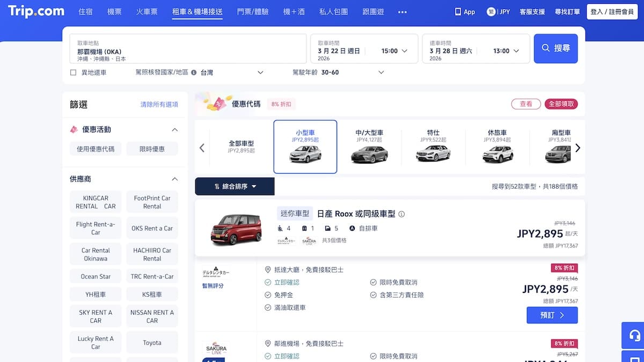This screenshot has height=362, width=644.
Task: Toggle Ocean Star supplier filter
Action: (96, 277)
